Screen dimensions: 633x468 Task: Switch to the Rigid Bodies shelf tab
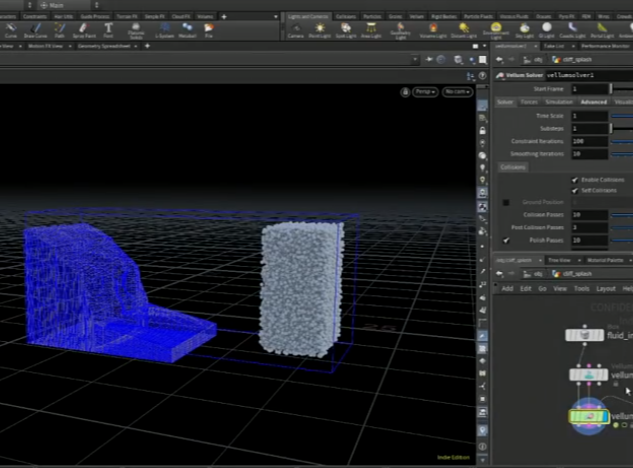444,17
